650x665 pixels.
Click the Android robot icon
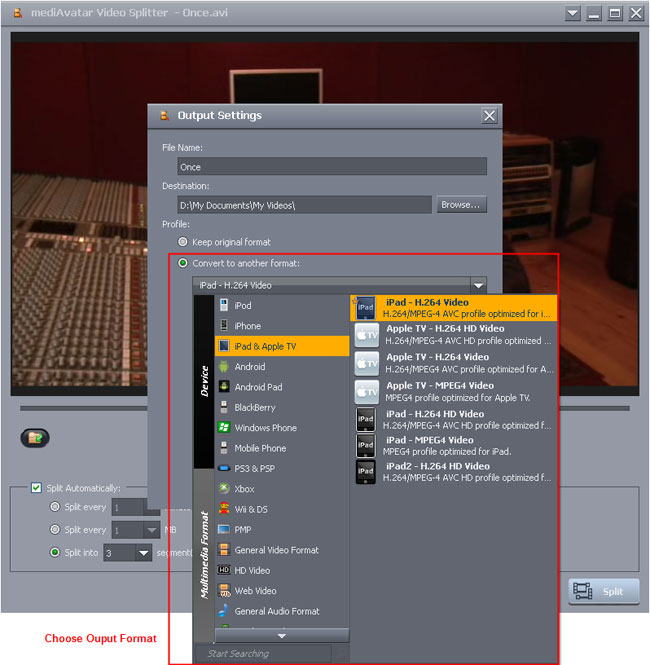tap(224, 366)
